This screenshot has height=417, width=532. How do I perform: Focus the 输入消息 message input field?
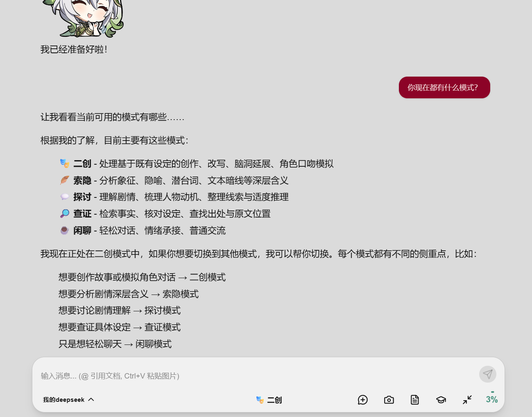pyautogui.click(x=254, y=376)
